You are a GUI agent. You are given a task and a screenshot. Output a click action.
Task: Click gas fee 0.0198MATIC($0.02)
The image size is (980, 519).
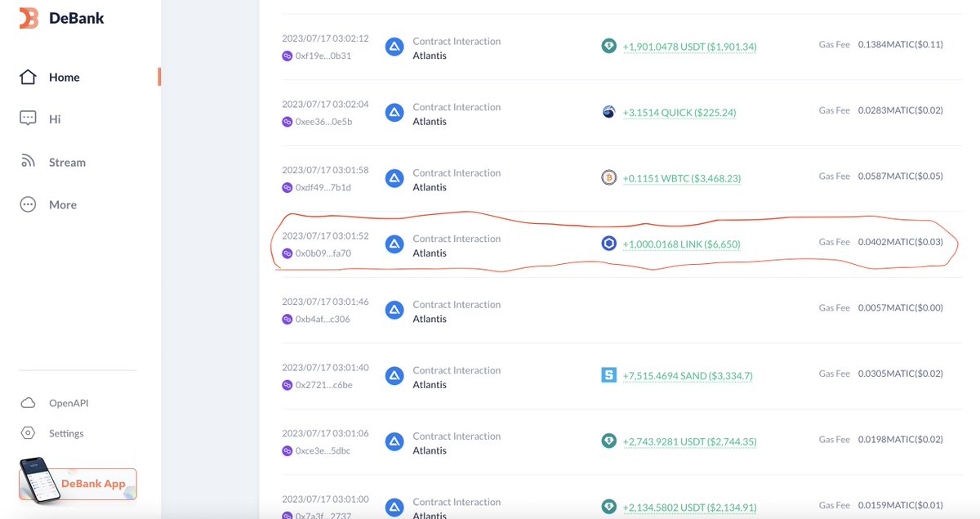[900, 439]
